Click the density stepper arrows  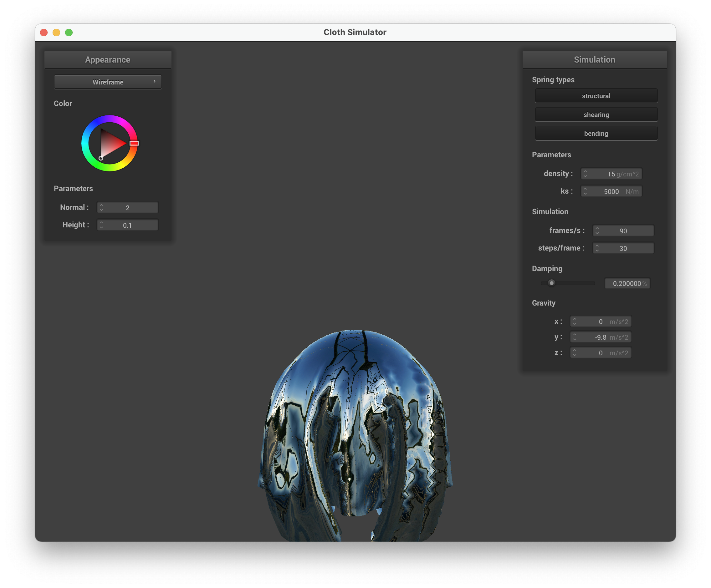585,174
